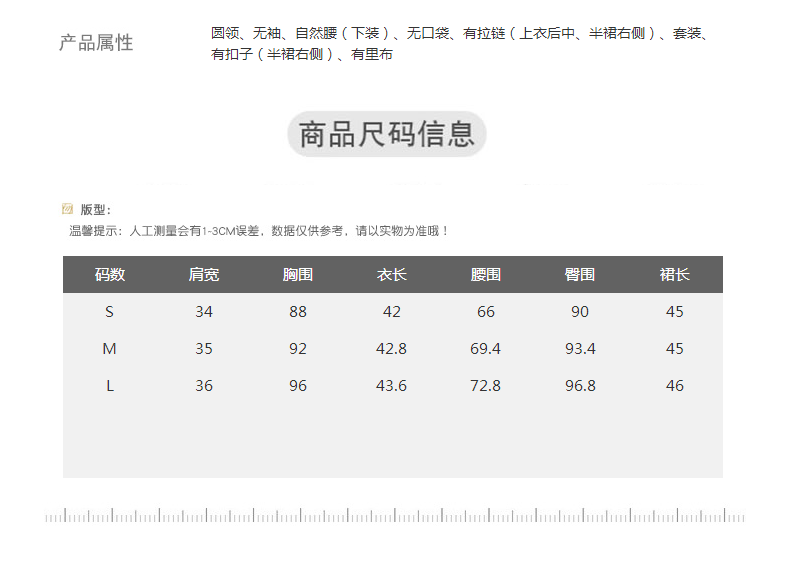Click shoulder width value 34
Screen dimensions: 790x576
click(x=204, y=312)
